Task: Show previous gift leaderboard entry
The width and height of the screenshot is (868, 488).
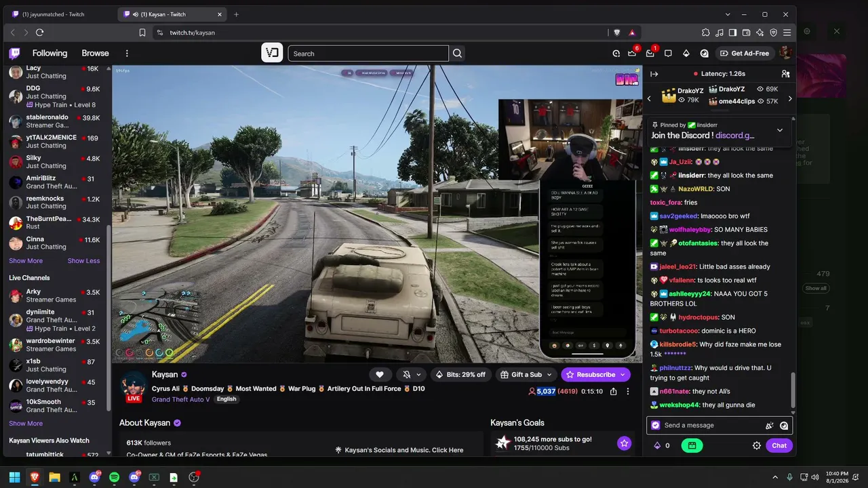Action: click(x=649, y=99)
